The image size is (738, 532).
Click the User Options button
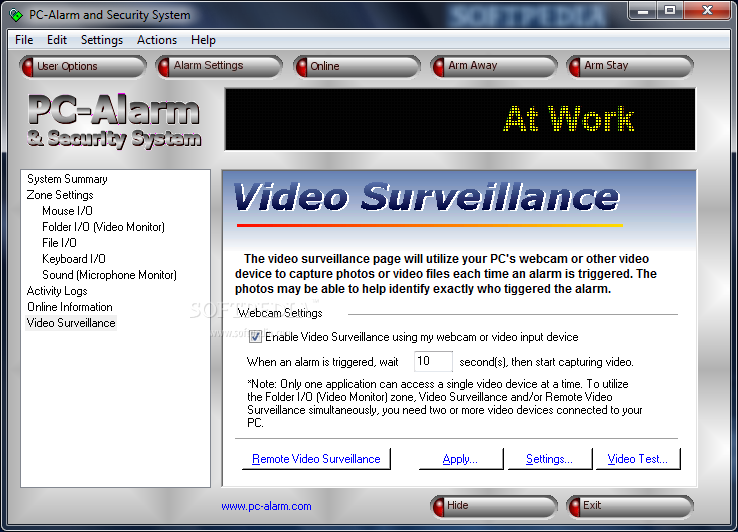click(83, 66)
